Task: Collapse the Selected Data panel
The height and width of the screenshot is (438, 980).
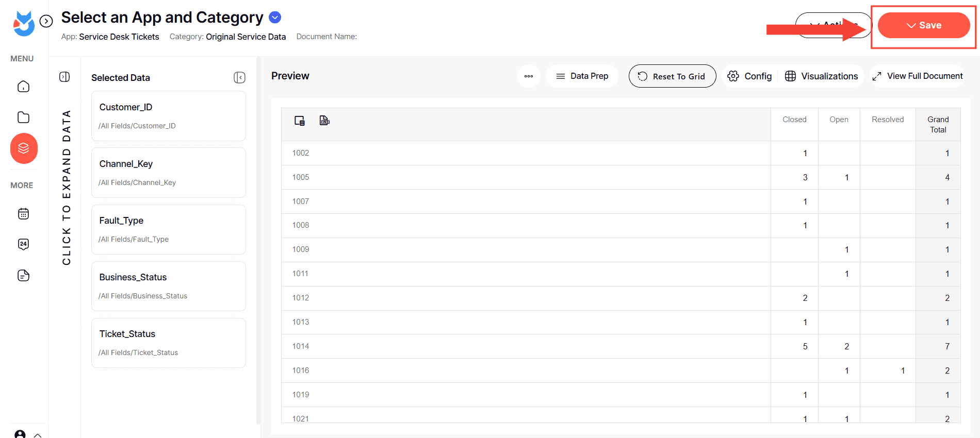Action: 239,77
